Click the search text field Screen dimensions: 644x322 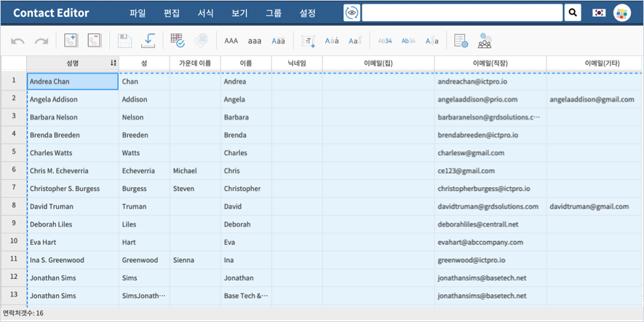[462, 12]
